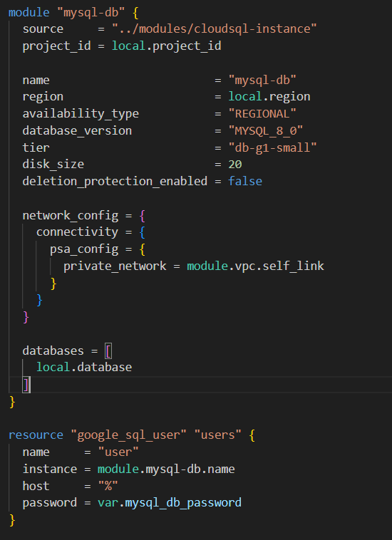Click the module keyword on first line
Viewport: 392px width, 540px height.
pos(29,13)
